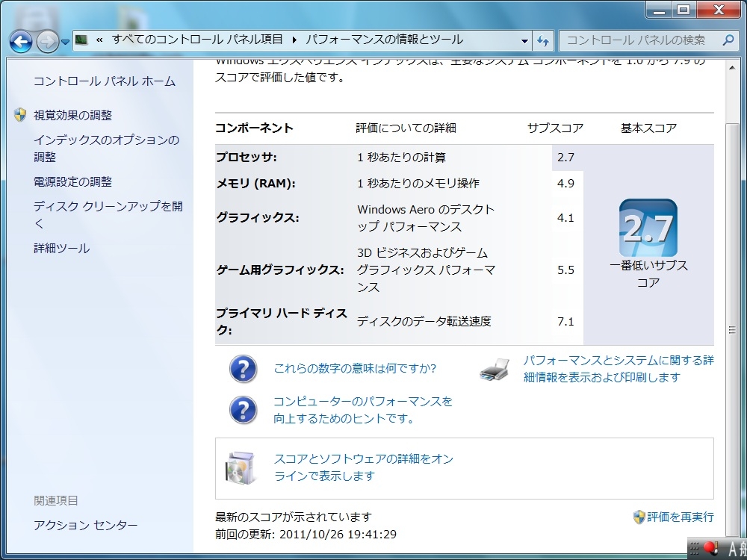747x560 pixels.
Task: Open 電源設定の調整 link
Action: 73,182
